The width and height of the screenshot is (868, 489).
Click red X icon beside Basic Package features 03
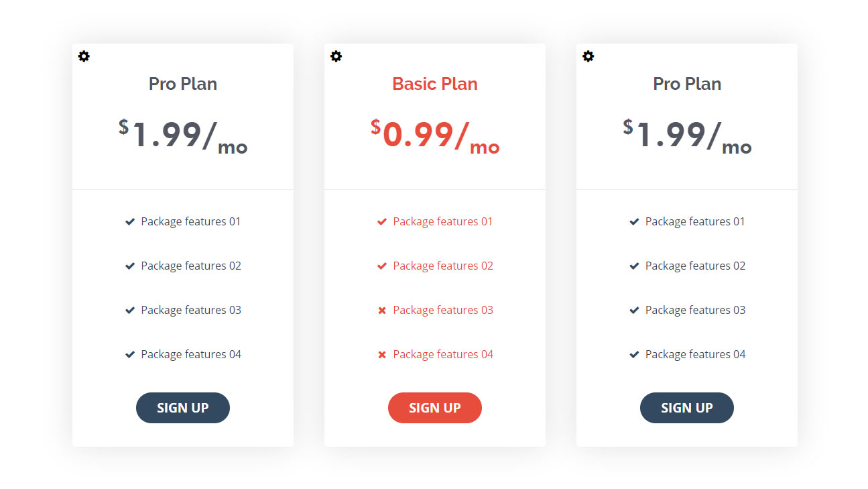382,311
